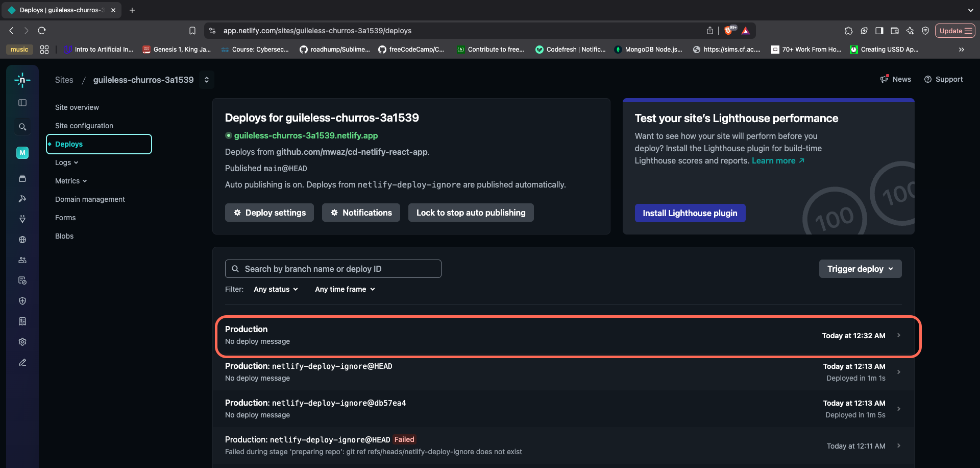Click Lock to stop auto publishing

click(x=471, y=213)
